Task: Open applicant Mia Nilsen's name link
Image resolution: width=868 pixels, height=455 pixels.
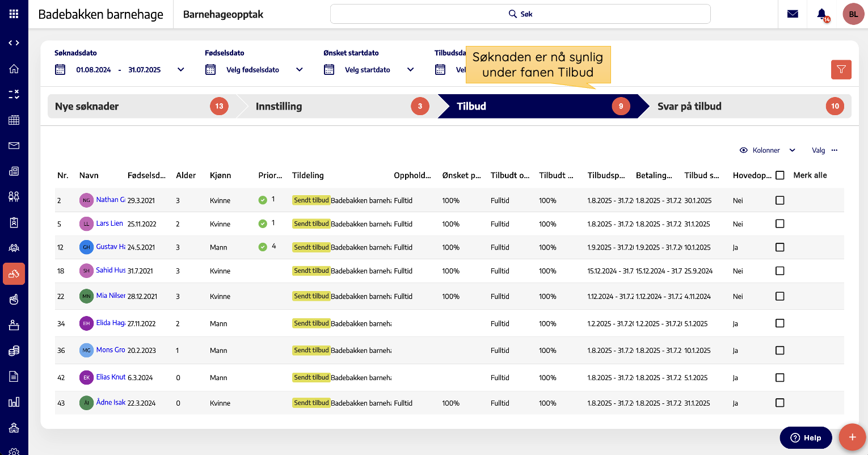Action: [x=111, y=296]
